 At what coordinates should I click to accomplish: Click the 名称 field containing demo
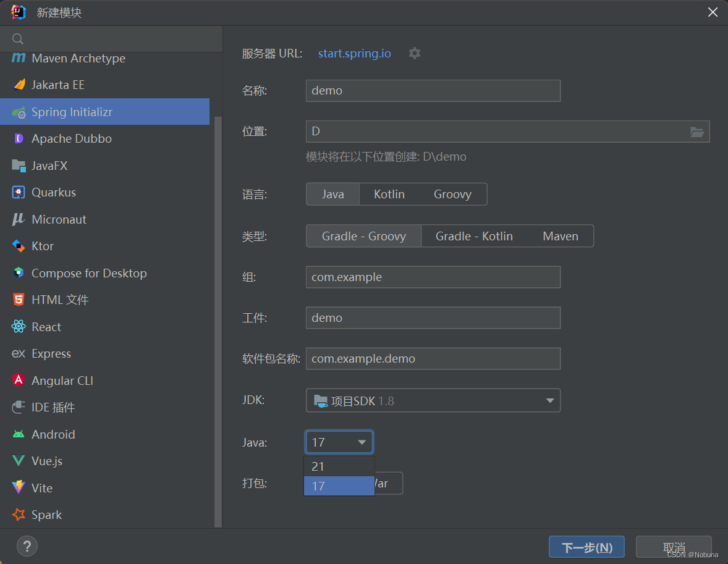pos(433,90)
